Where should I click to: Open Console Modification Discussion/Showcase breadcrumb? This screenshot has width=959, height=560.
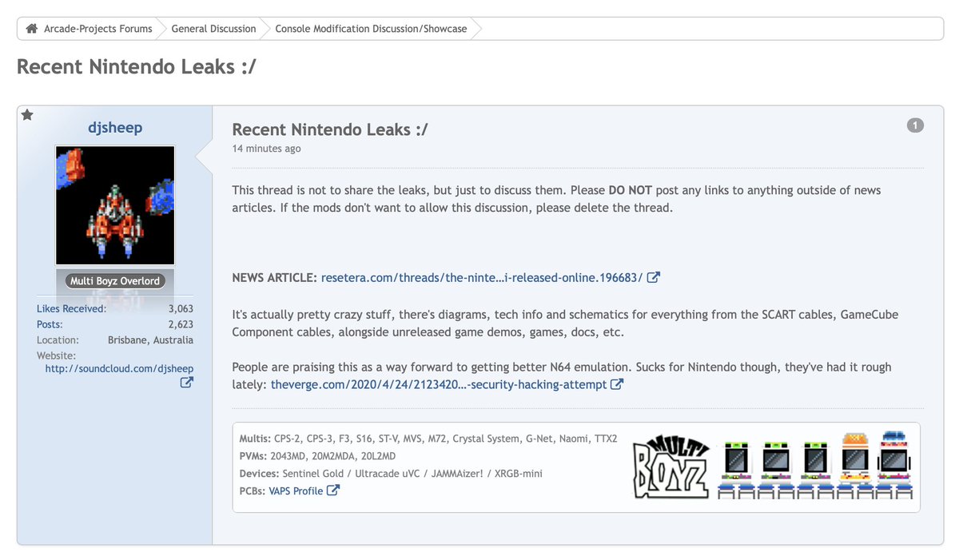(x=371, y=29)
